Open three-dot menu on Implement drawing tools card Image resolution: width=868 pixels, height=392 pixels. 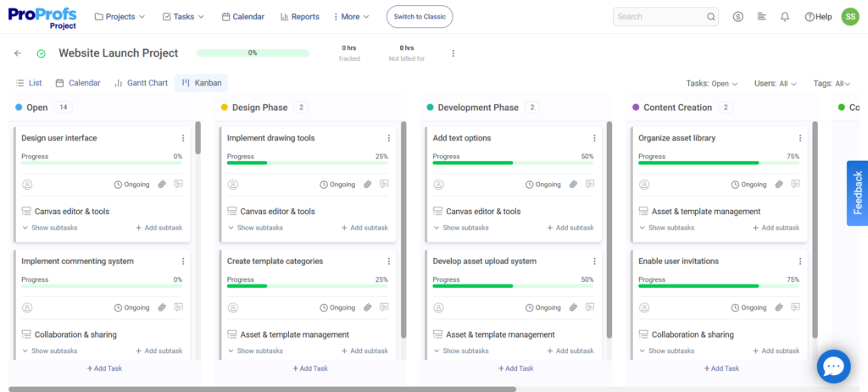(388, 138)
